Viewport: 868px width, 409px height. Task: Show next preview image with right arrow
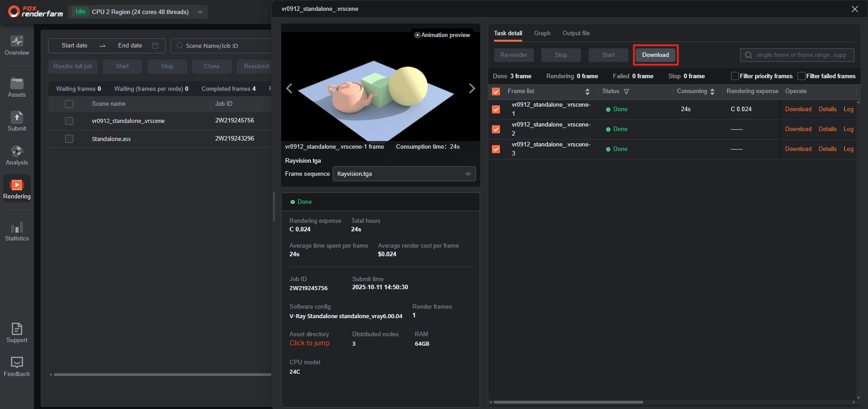click(472, 89)
